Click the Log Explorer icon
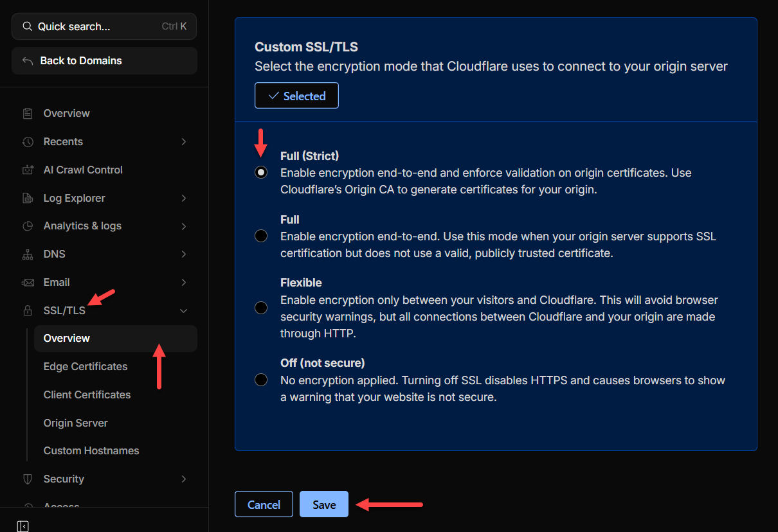 click(28, 199)
